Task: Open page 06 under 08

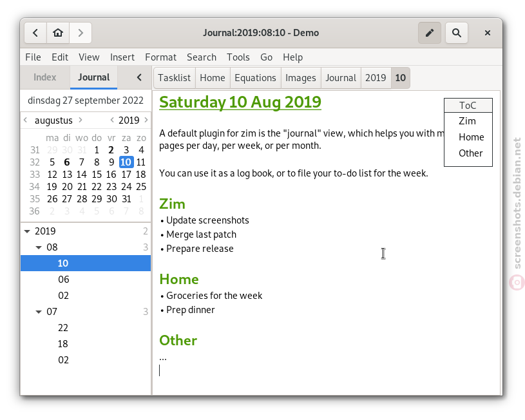Action: click(86, 280)
